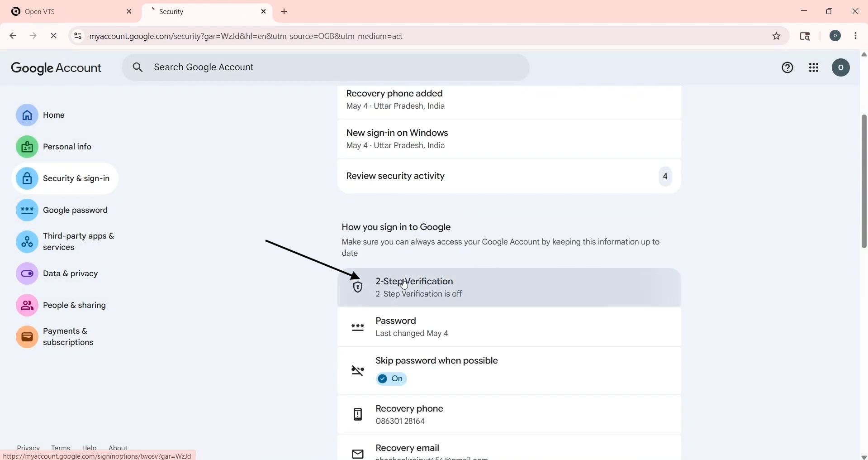This screenshot has height=460, width=868.
Task: Click the browser address bar URL
Action: [246, 36]
